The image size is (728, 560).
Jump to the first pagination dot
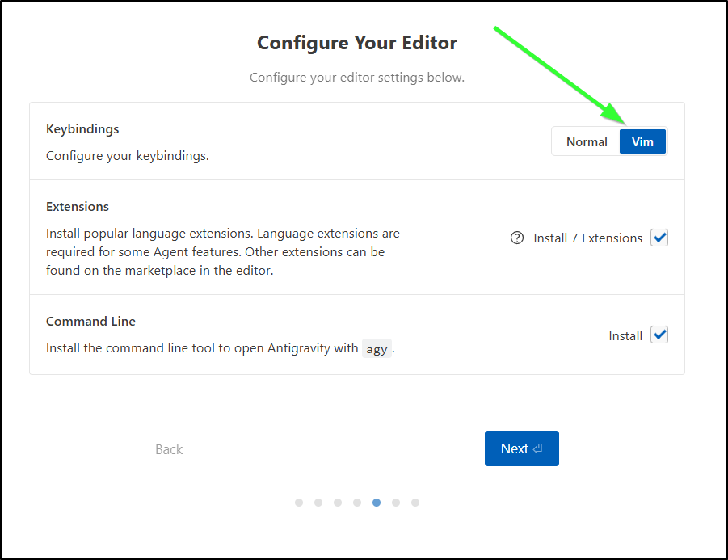click(299, 503)
